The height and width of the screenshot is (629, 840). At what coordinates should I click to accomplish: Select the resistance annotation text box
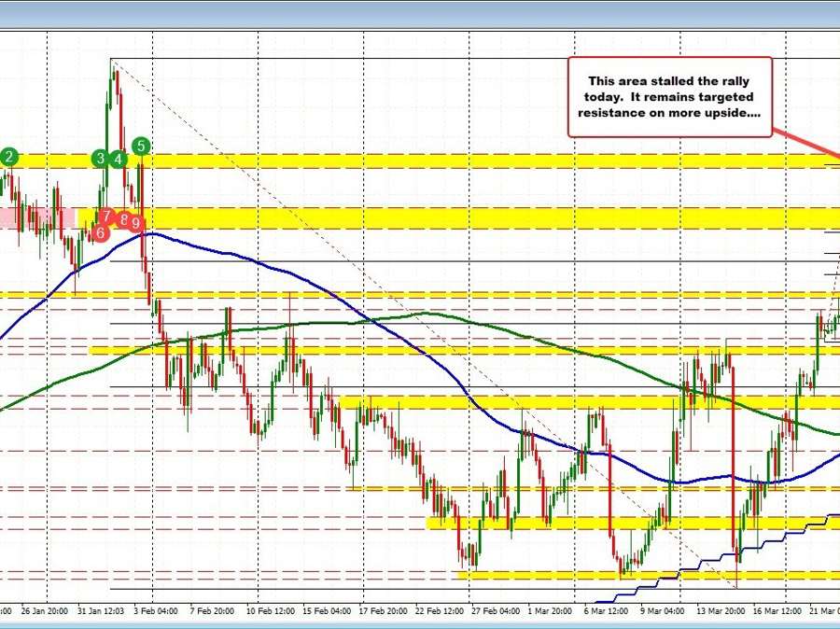point(669,96)
